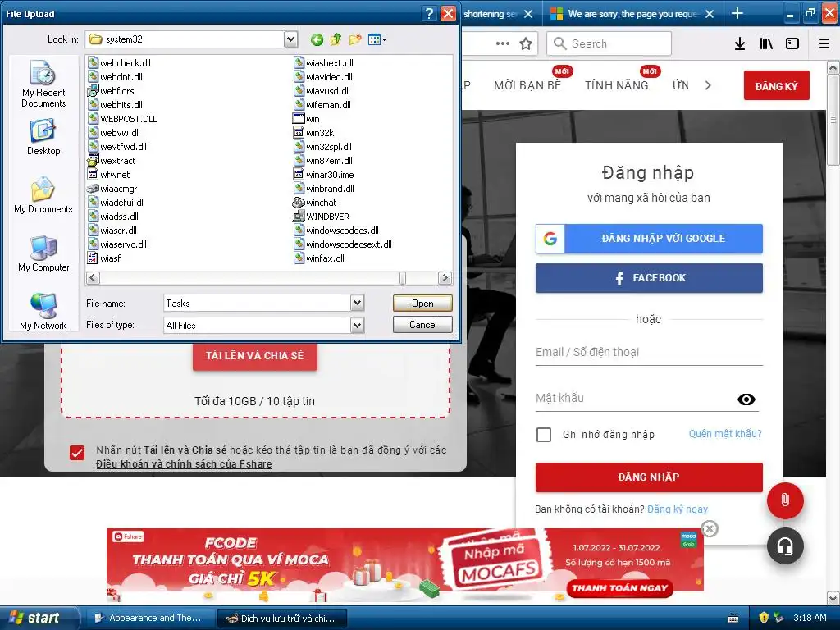Create a new folder icon
The image size is (840, 630).
click(x=354, y=39)
